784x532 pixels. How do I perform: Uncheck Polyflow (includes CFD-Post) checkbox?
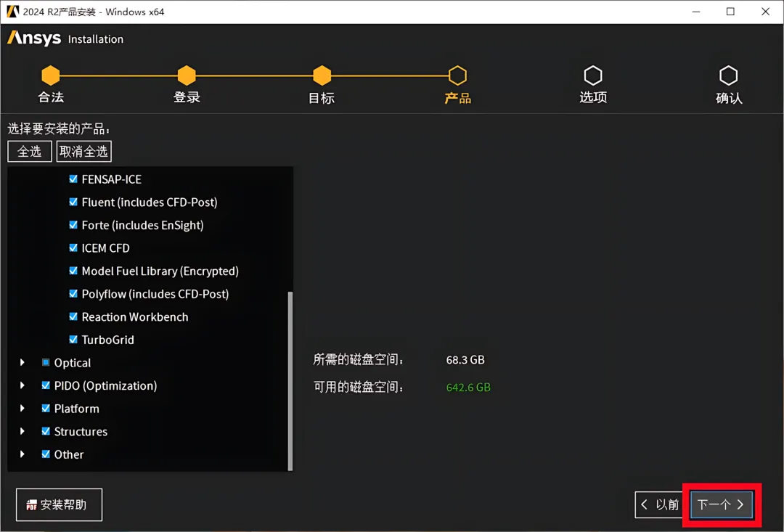[x=73, y=293]
